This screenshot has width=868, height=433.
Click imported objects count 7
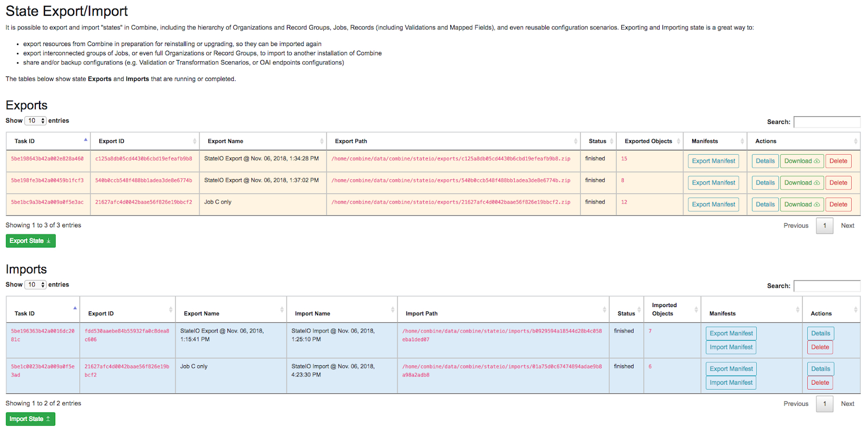point(650,331)
